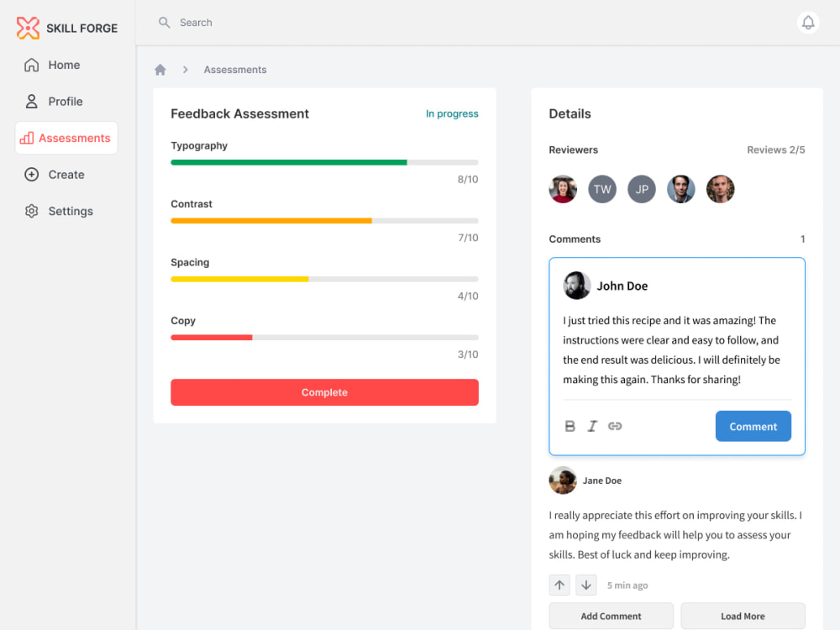Click the Copy 3/10 score
The height and width of the screenshot is (630, 840).
point(468,354)
